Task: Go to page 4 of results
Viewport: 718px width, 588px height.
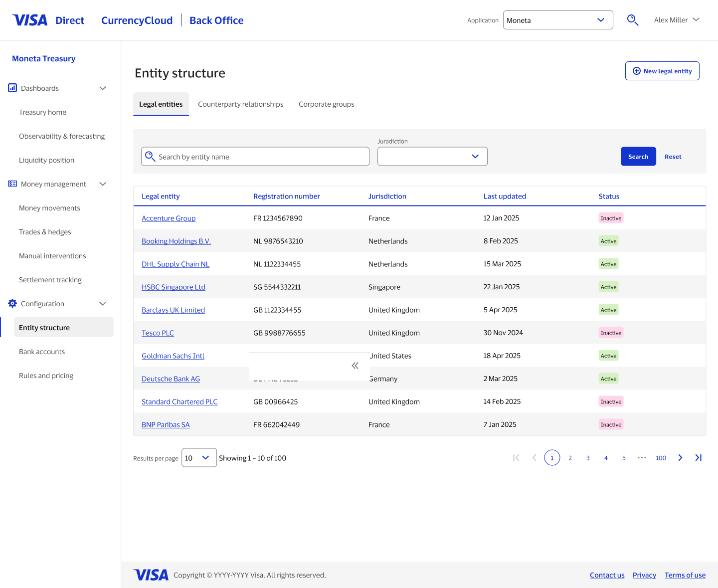Action: point(606,457)
